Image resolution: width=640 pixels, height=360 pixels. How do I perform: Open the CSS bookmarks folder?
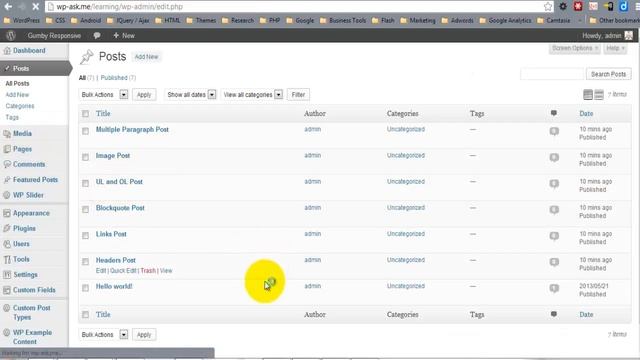[x=55, y=20]
